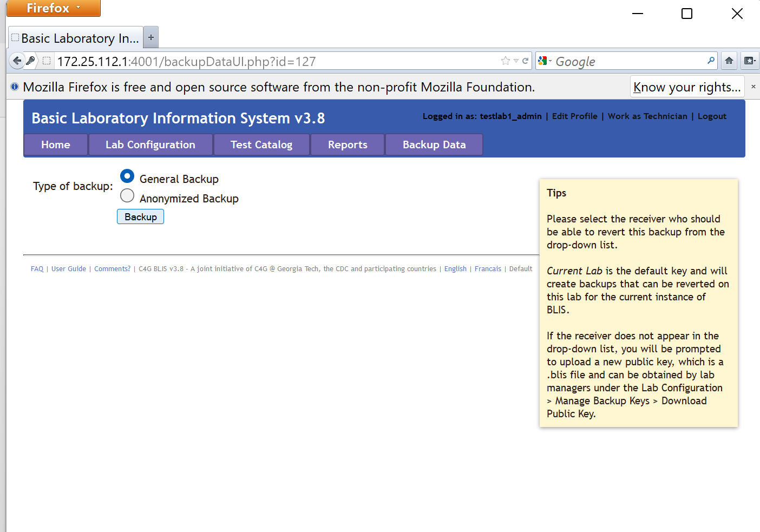Screen dimensions: 760x532
Task: Open the add-on icon right of Home
Action: (750, 61)
